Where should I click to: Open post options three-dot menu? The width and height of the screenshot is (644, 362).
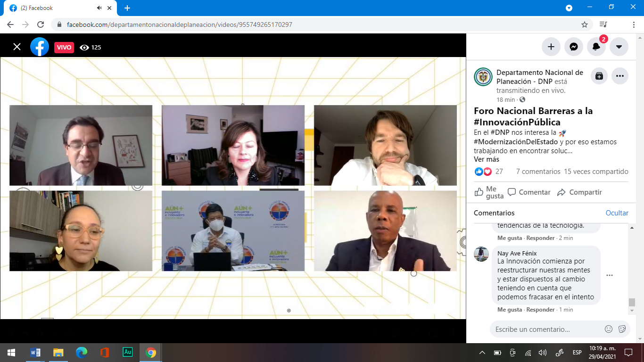(620, 76)
